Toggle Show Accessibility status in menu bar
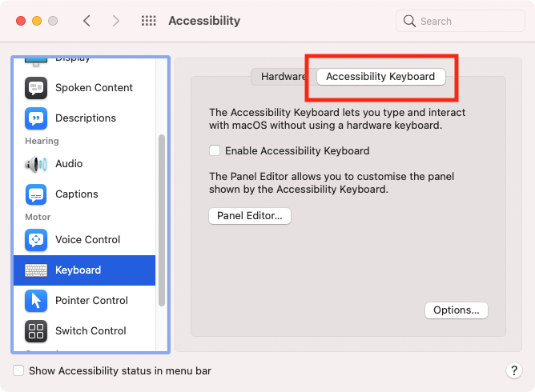Image resolution: width=535 pixels, height=392 pixels. click(18, 370)
